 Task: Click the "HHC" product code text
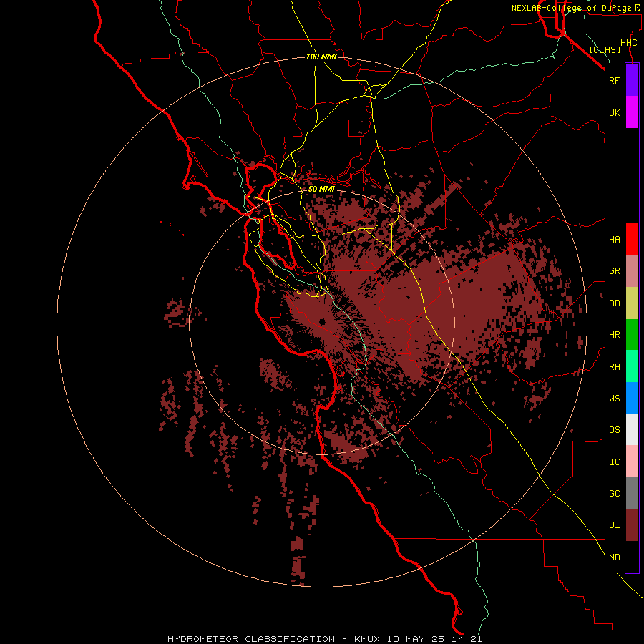pyautogui.click(x=628, y=43)
